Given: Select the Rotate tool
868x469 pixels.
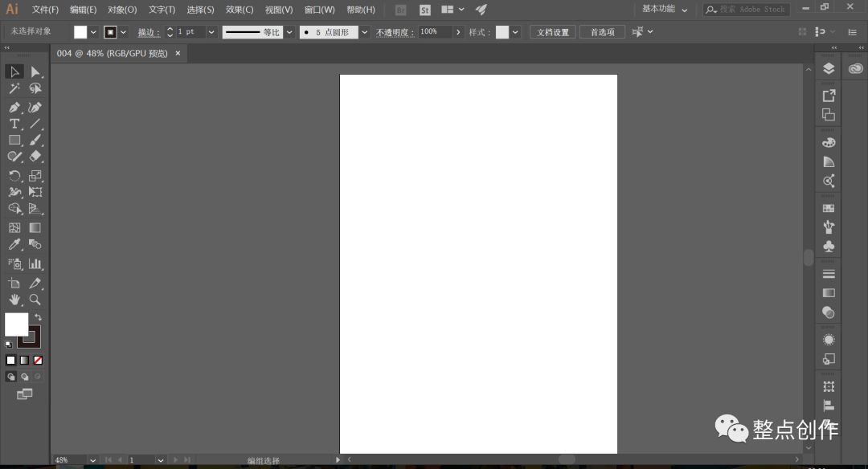Looking at the screenshot, I should coord(14,176).
